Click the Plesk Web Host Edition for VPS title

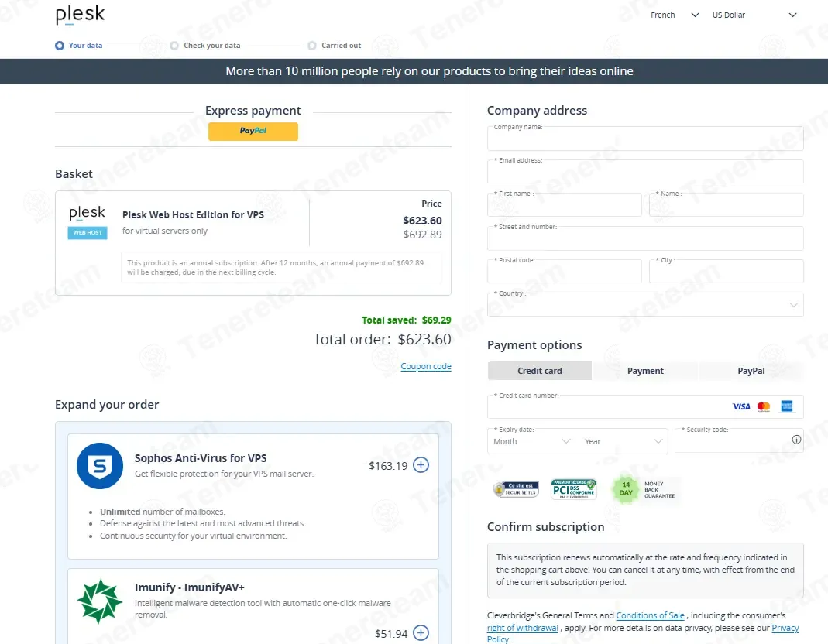tap(194, 215)
